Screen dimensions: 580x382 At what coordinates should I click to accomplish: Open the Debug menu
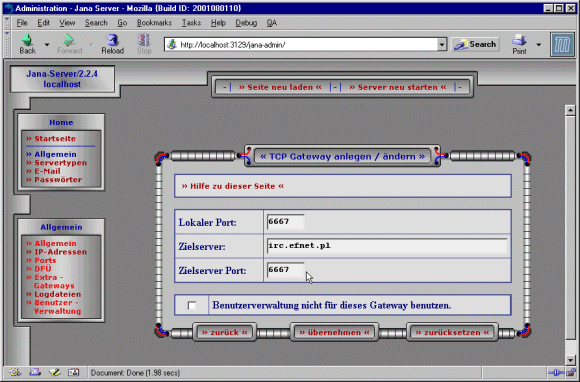tap(246, 23)
